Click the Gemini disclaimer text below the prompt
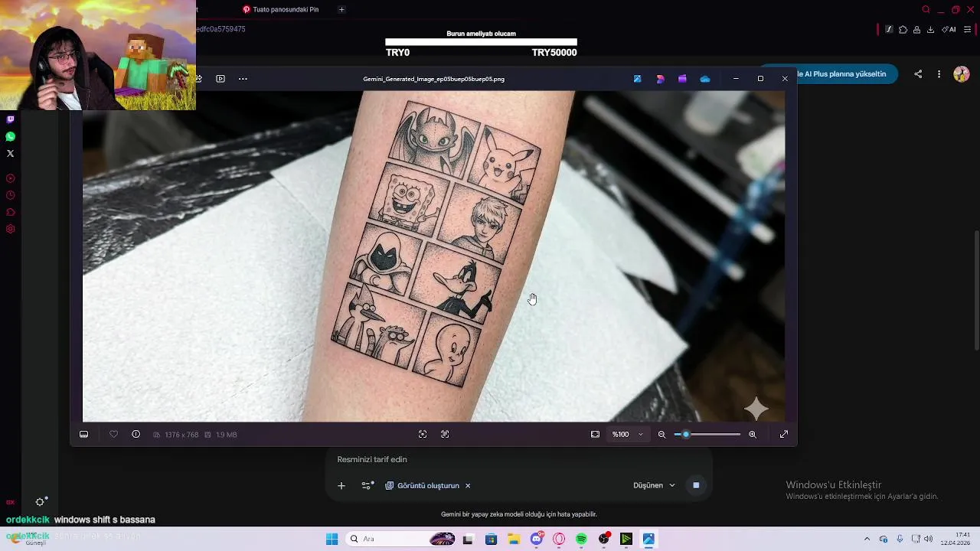This screenshot has width=980, height=551. (518, 514)
